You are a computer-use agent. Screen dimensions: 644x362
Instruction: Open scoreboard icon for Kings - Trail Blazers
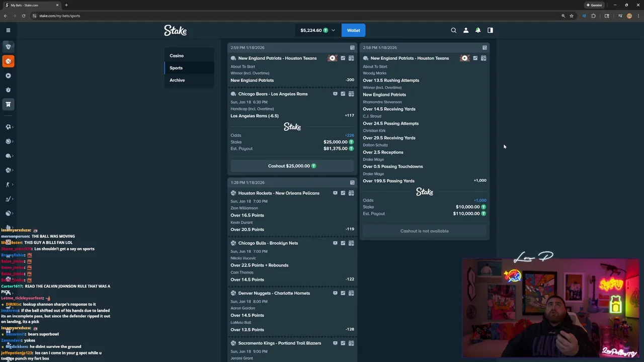point(351,343)
